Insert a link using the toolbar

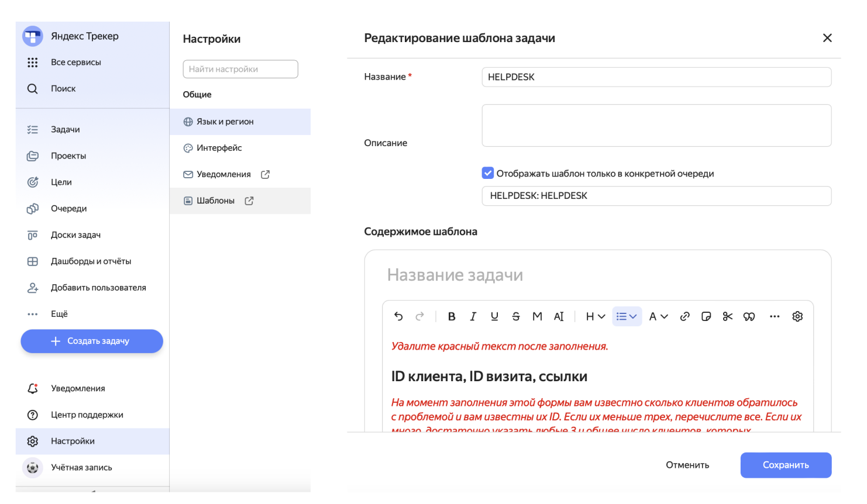(x=684, y=316)
